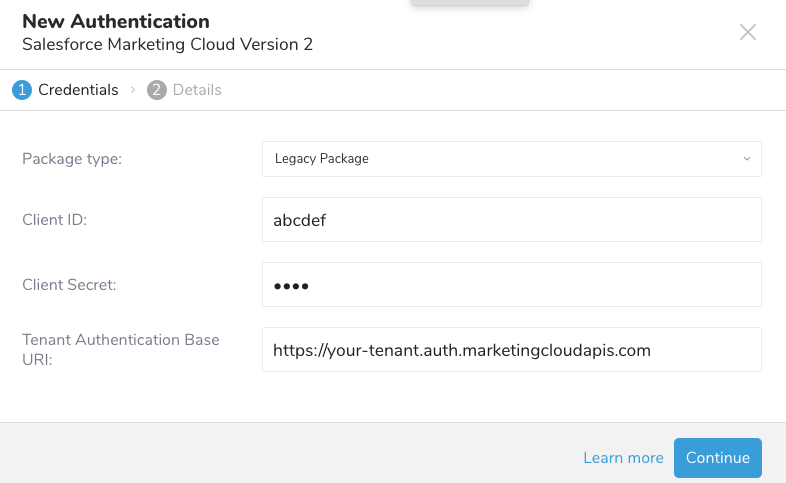Click the arrow separator between steps

tap(132, 90)
